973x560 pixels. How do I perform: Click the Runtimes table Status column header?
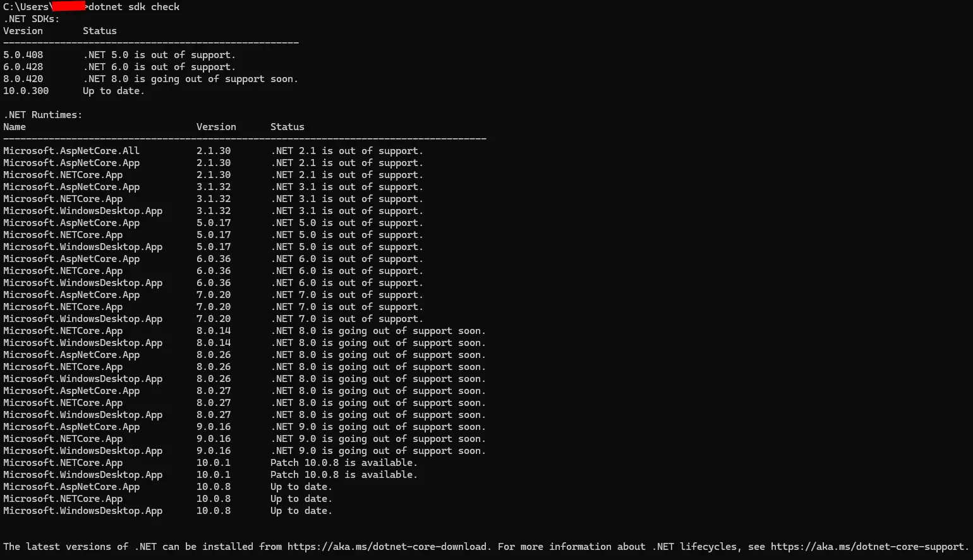click(287, 127)
